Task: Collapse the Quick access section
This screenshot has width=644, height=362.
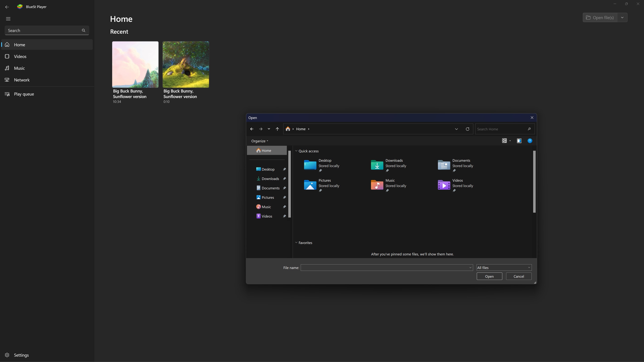Action: pyautogui.click(x=296, y=151)
